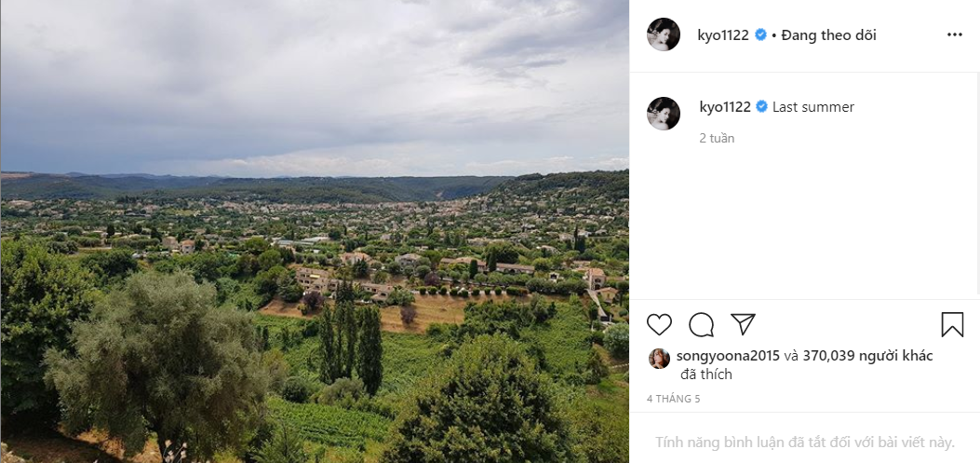Click the disabled comments notice text

[804, 443]
